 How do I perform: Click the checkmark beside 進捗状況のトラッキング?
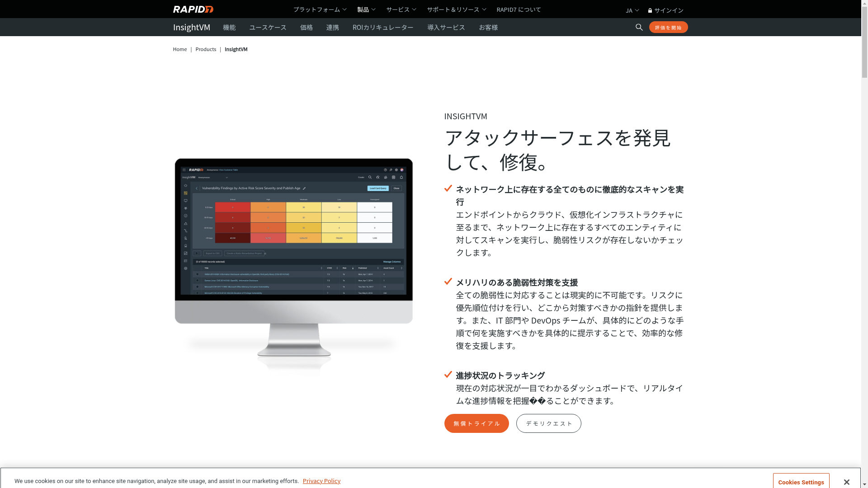tap(448, 375)
